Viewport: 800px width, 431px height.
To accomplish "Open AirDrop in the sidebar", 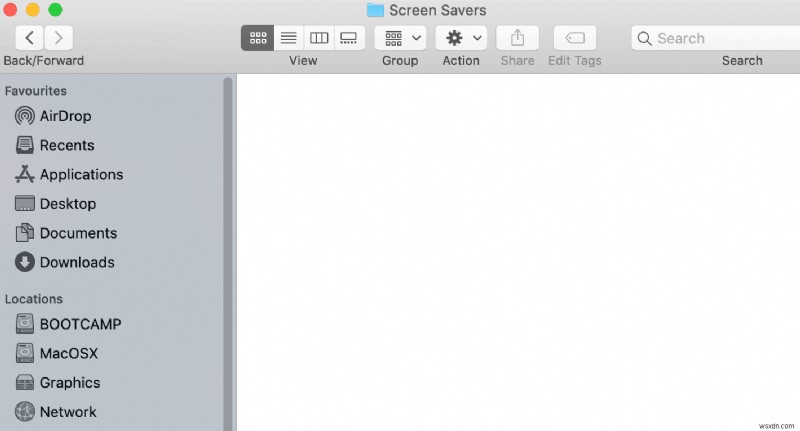I will coord(53,116).
